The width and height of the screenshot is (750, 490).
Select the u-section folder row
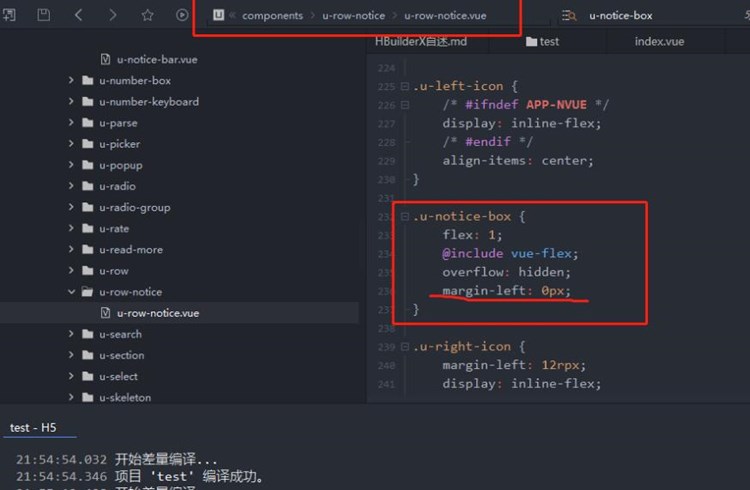pos(121,355)
